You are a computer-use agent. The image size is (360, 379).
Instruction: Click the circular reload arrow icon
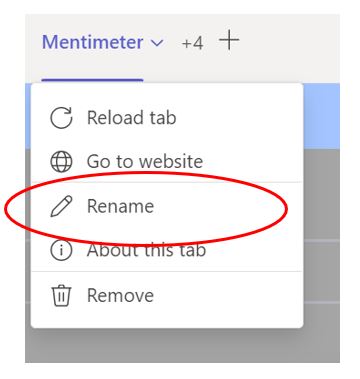click(x=61, y=118)
